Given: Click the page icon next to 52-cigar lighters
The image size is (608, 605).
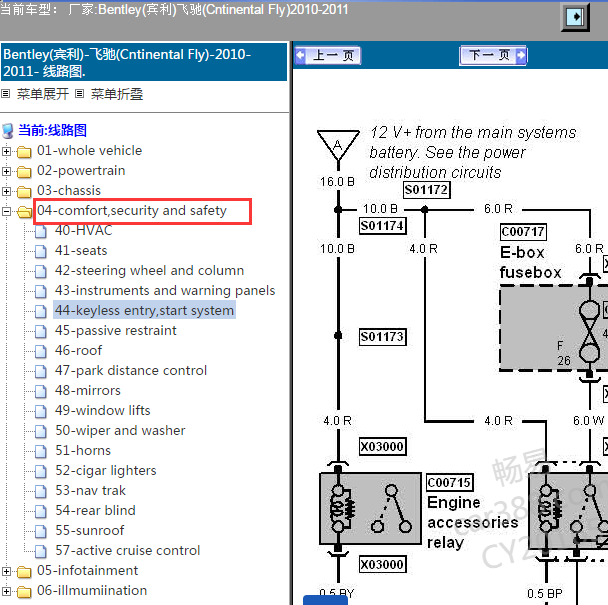Looking at the screenshot, I should tap(41, 471).
